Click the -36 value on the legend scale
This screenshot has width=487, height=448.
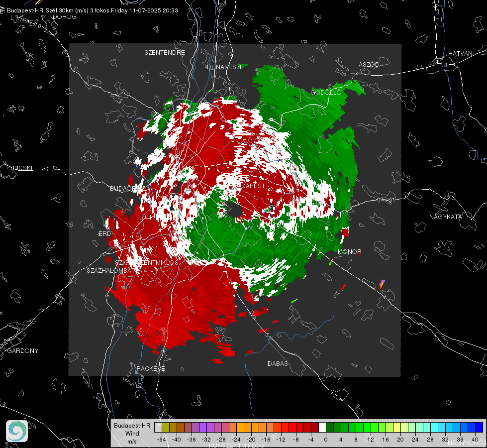192,440
